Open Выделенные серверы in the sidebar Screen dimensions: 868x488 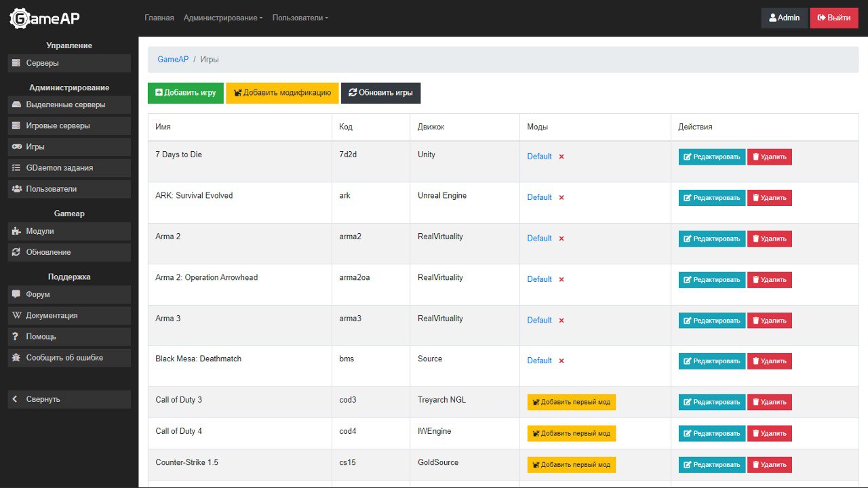69,105
